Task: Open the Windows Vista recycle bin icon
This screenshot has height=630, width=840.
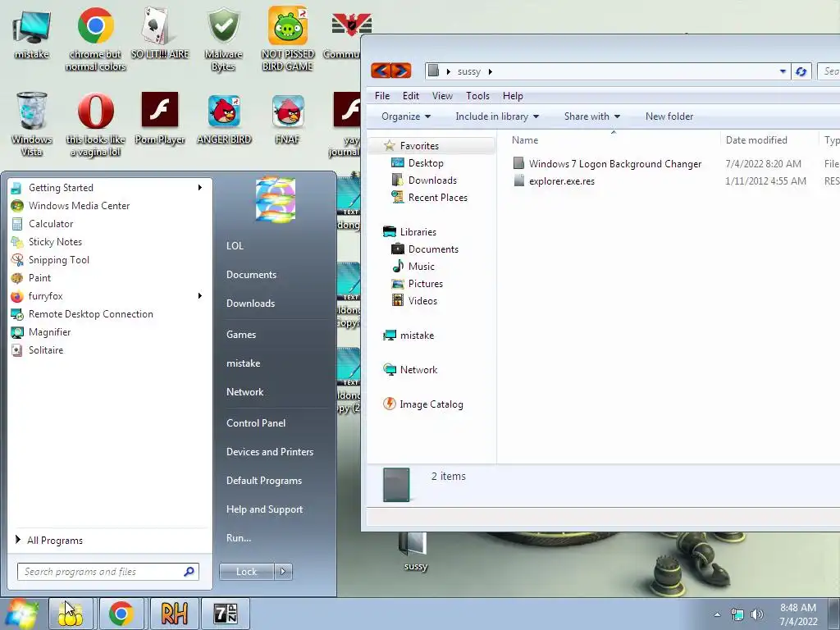Action: [x=32, y=124]
